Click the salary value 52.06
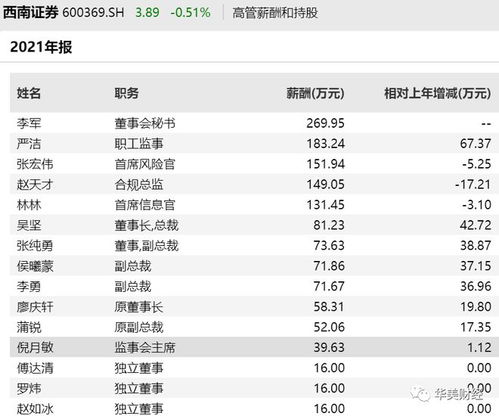Image resolution: width=499 pixels, height=416 pixels. (x=329, y=327)
